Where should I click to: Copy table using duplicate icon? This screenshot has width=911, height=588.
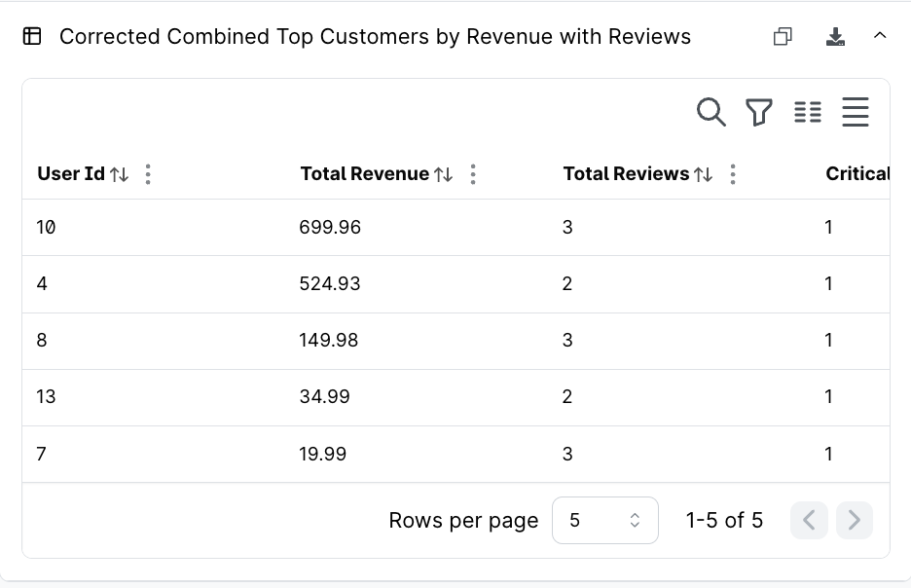tap(783, 37)
